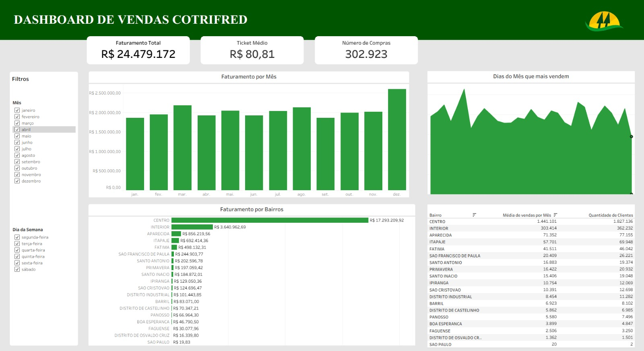Click the SAO PAULO table row
The height and width of the screenshot is (351, 644).
tap(531, 345)
